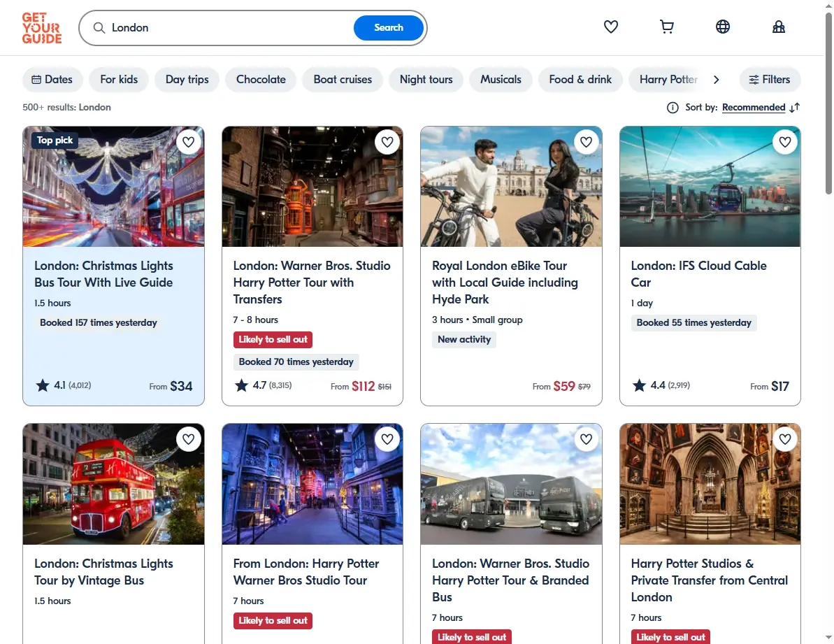Click the New activity badge
Screen dimensions: 834x644
(x=463, y=340)
